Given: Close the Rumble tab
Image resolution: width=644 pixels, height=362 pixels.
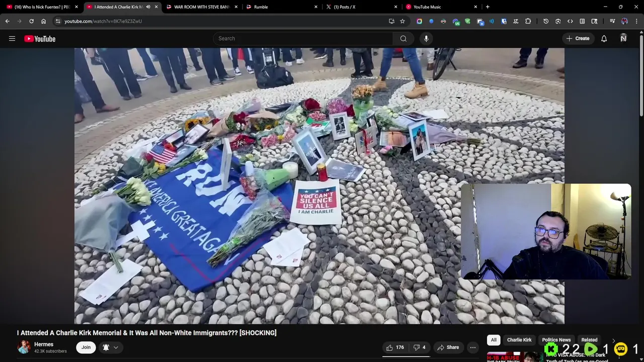Looking at the screenshot, I should click(x=316, y=7).
